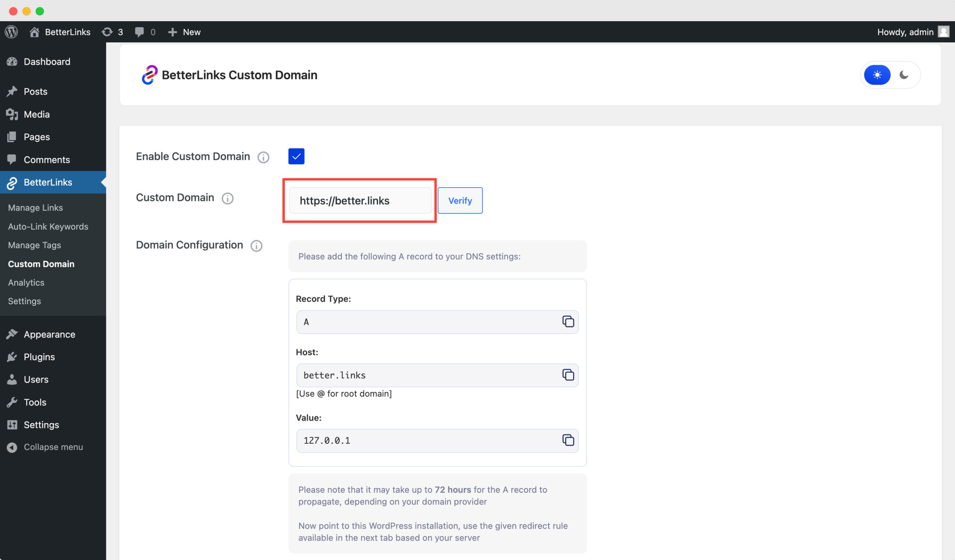This screenshot has width=955, height=560.
Task: Copy the Record Type value using the copy icon
Action: (568, 321)
